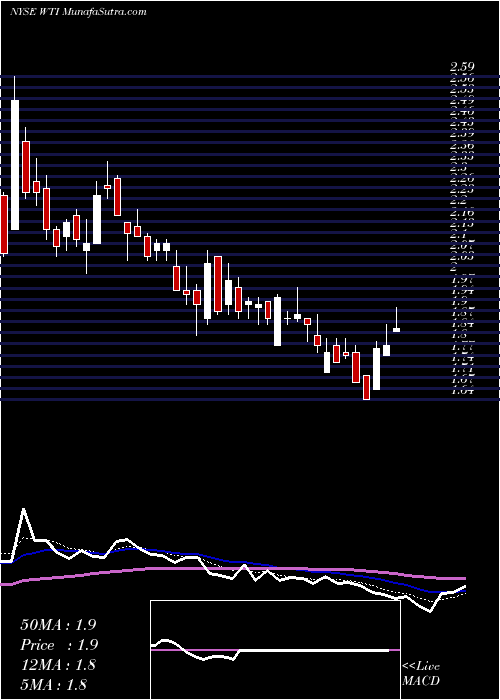Viewport: 500px width, 700px height.
Task: Select the Price : 1.9 legend value
Action: coord(59,645)
